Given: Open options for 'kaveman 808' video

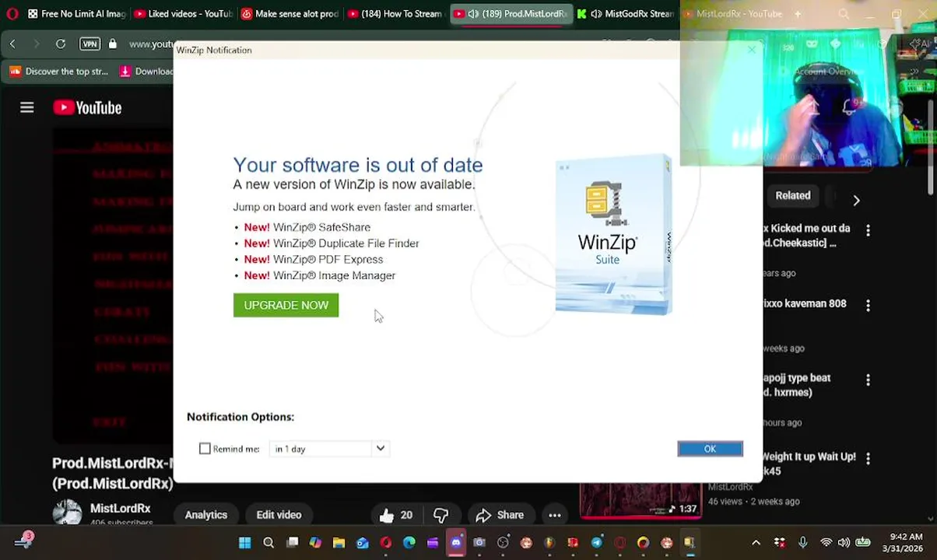Looking at the screenshot, I should pos(868,306).
